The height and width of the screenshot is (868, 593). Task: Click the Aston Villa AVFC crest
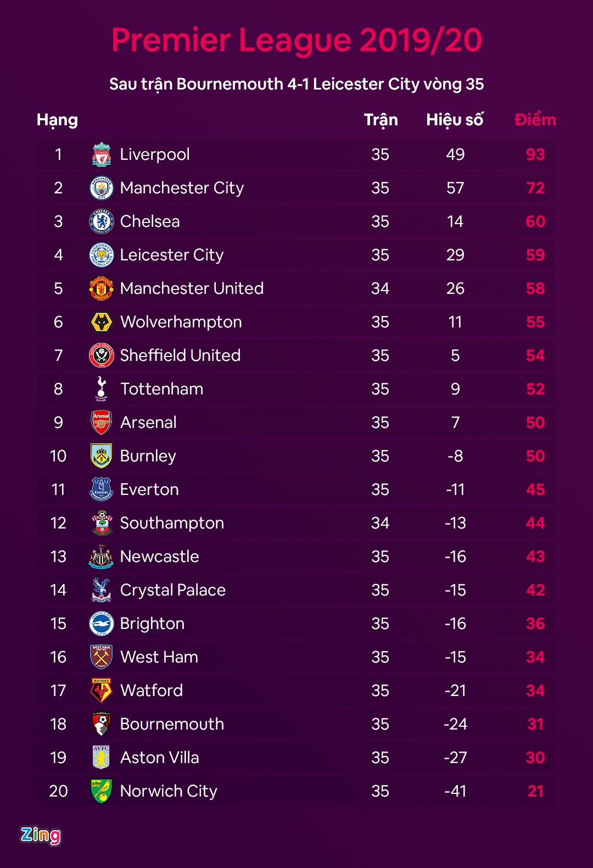point(102,758)
